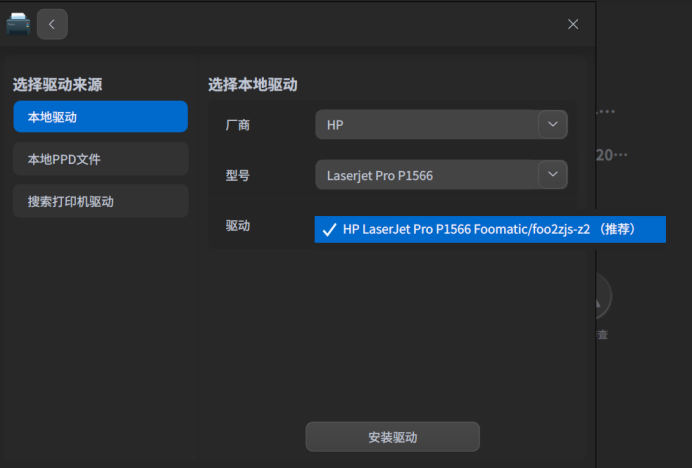
Task: Click the 选择驱动来源 heading
Action: tap(57, 85)
